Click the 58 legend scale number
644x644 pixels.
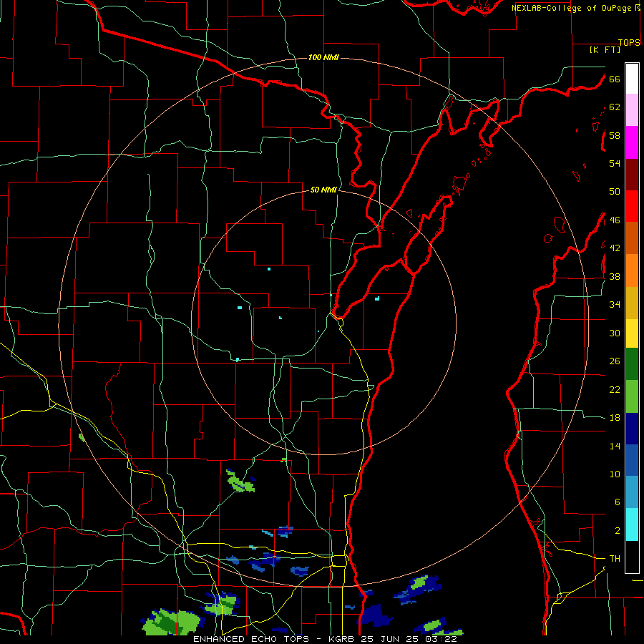click(x=615, y=135)
